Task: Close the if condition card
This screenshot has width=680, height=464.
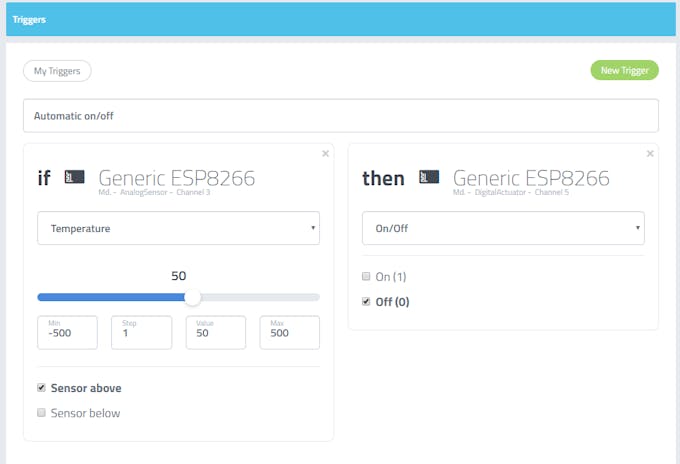Action: [x=326, y=154]
